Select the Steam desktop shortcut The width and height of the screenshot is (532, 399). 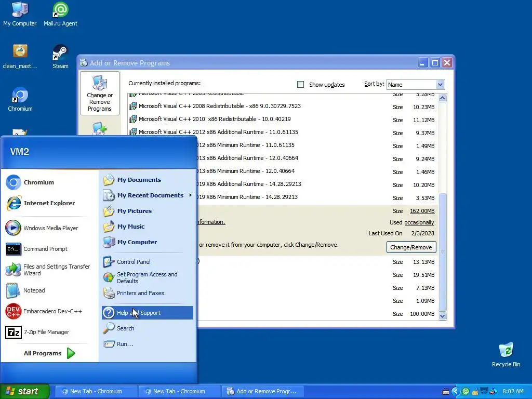click(x=60, y=57)
